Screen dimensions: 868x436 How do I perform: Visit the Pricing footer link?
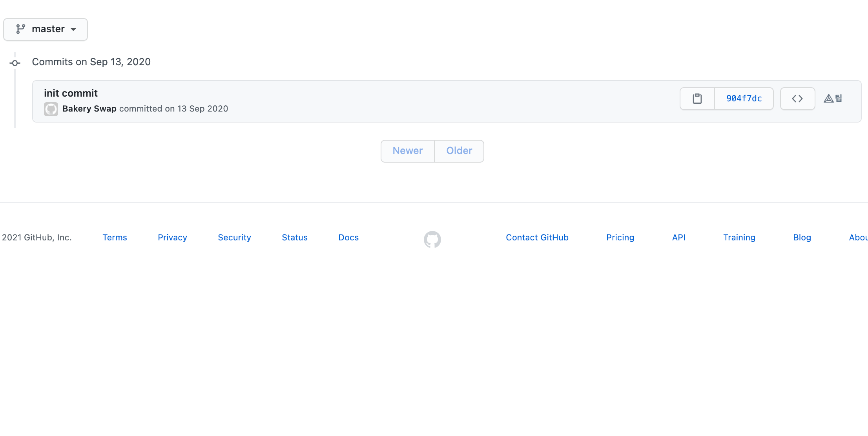(x=620, y=238)
